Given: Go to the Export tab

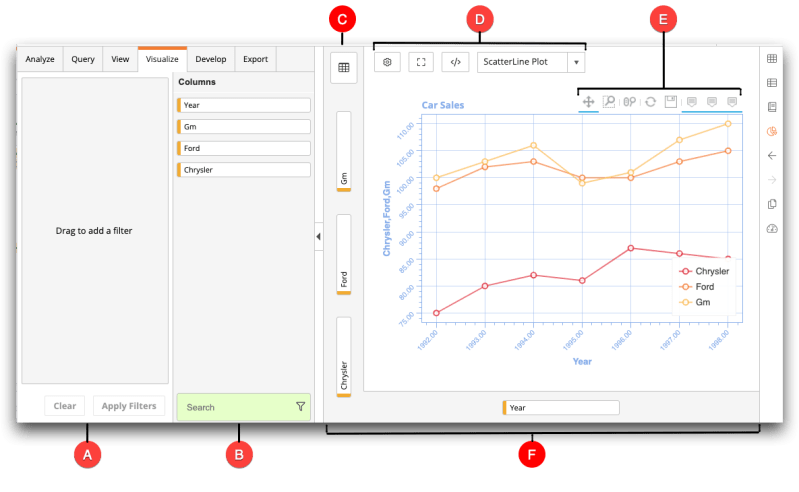Looking at the screenshot, I should 255,59.
